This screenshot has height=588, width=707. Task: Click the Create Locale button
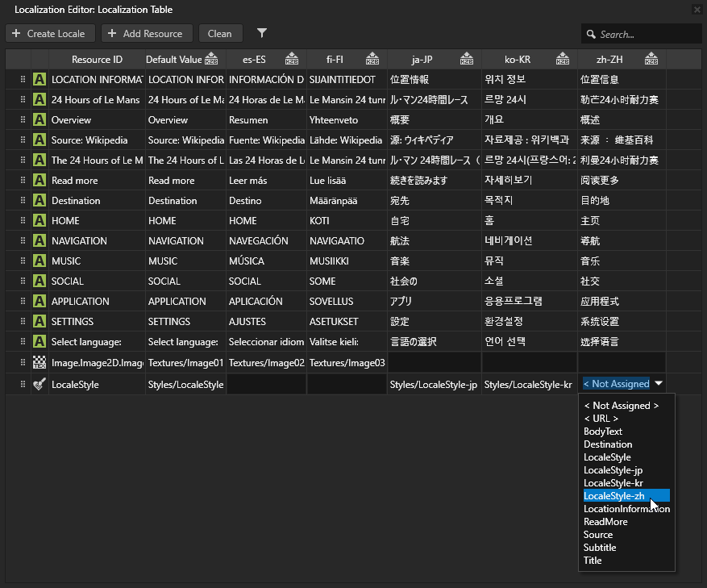pos(50,33)
